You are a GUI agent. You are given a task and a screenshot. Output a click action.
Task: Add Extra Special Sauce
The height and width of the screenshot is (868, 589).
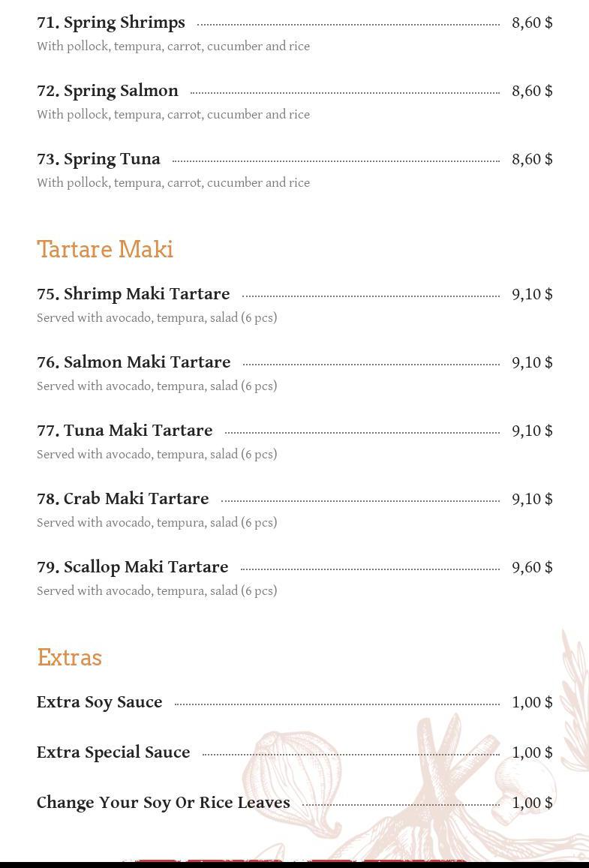(x=113, y=752)
